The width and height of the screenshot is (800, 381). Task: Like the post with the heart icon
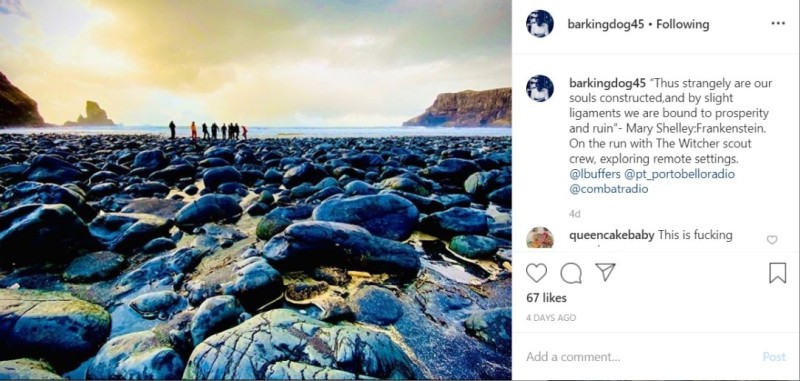pyautogui.click(x=536, y=273)
